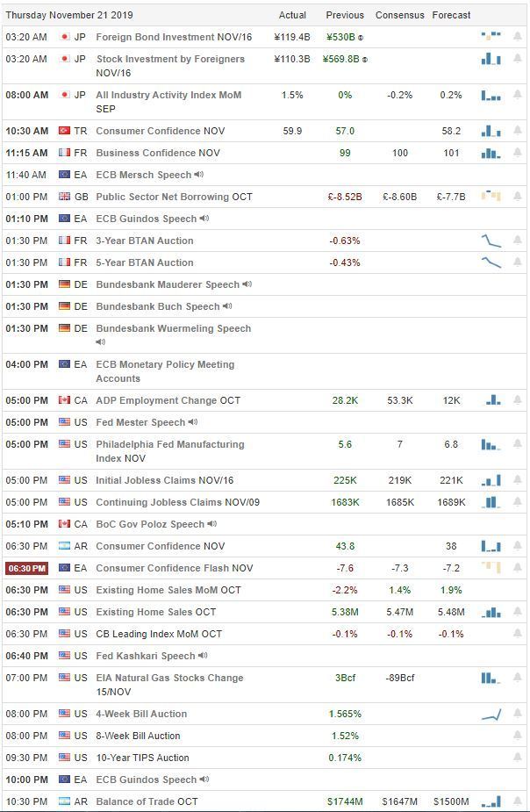Click the line chart icon for 3-Year BTAN Auction
This screenshot has width=530, height=812.
click(x=491, y=241)
